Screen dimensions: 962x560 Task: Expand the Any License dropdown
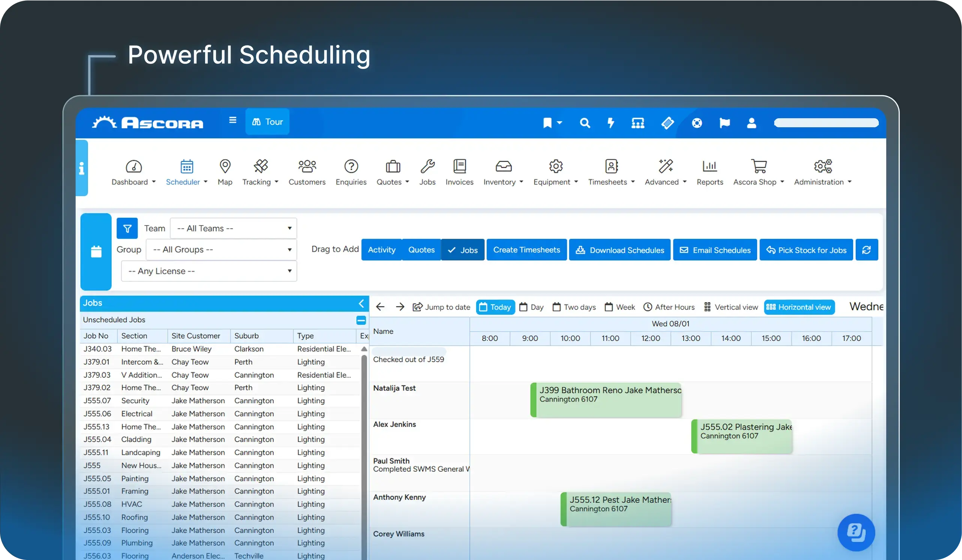point(208,271)
